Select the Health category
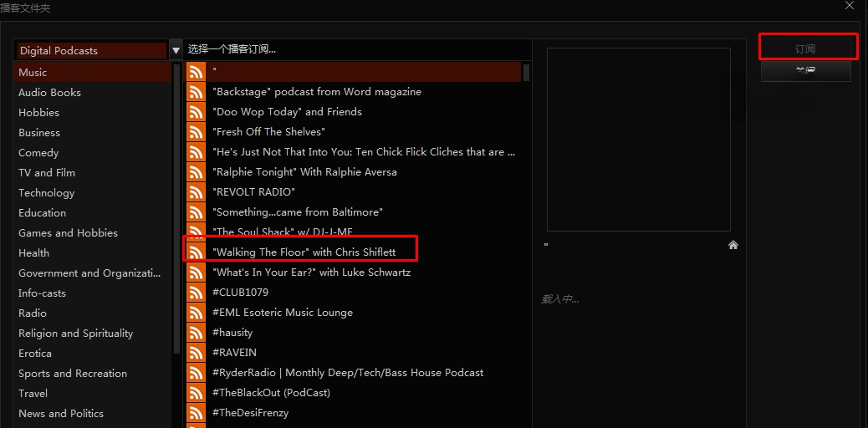 (x=93, y=253)
